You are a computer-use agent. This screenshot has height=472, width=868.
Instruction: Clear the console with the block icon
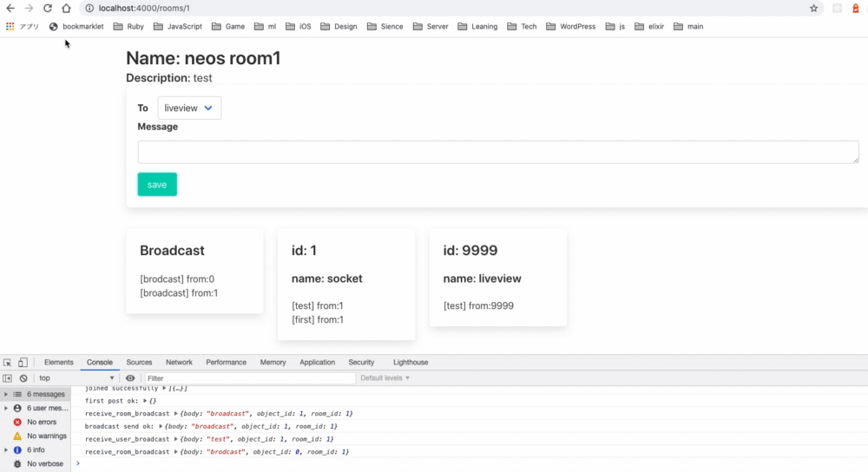23,378
